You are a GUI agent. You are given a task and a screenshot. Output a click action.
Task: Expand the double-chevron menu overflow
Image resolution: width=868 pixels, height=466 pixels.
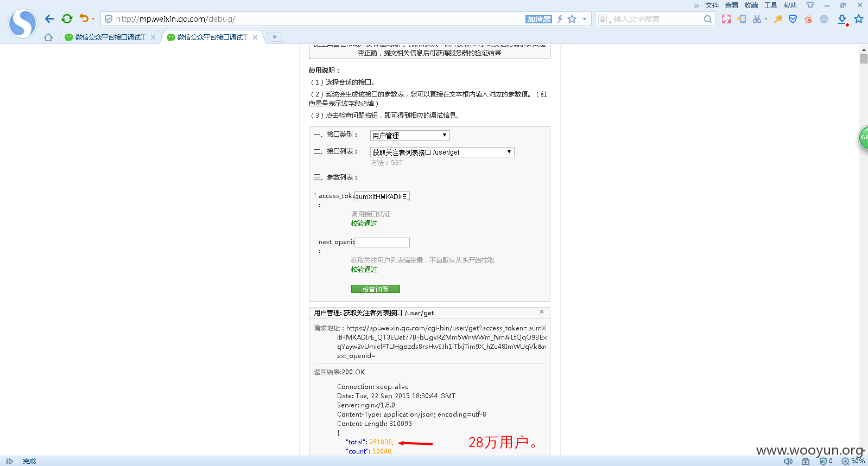(696, 5)
